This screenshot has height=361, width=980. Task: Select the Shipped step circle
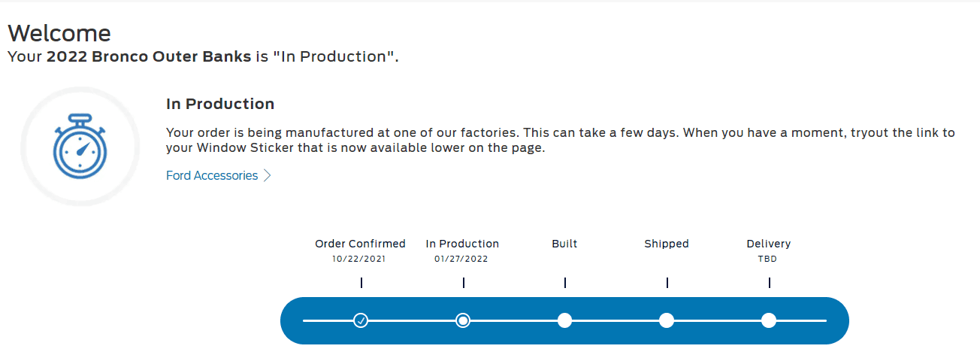pyautogui.click(x=667, y=320)
